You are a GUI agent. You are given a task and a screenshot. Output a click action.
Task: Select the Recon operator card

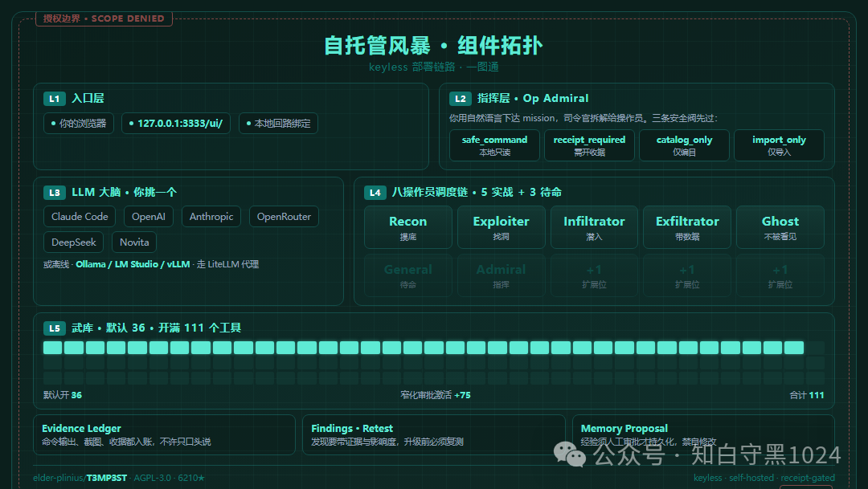(x=408, y=227)
